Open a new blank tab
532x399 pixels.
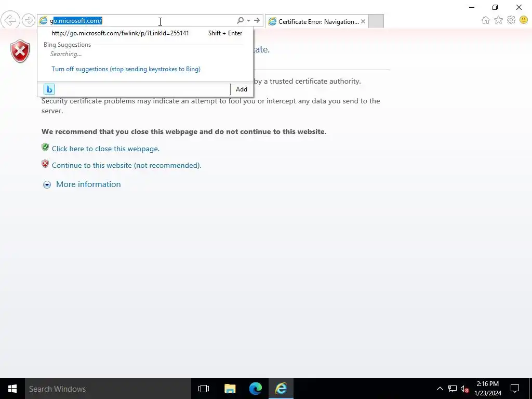pos(376,21)
